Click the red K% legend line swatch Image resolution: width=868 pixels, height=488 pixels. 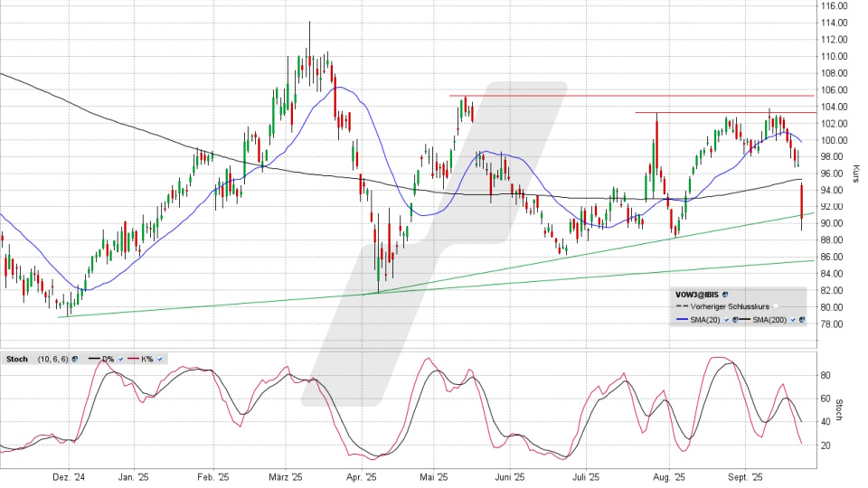133,359
